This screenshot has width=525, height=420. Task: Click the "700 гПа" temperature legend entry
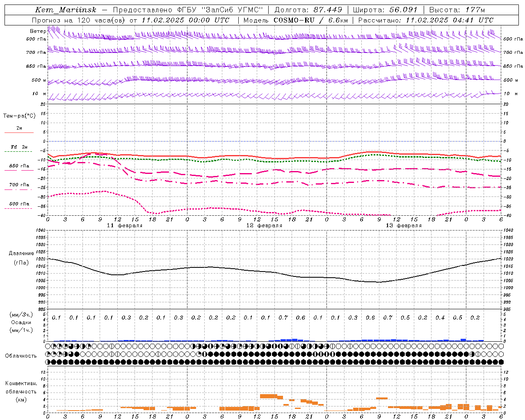click(19, 185)
